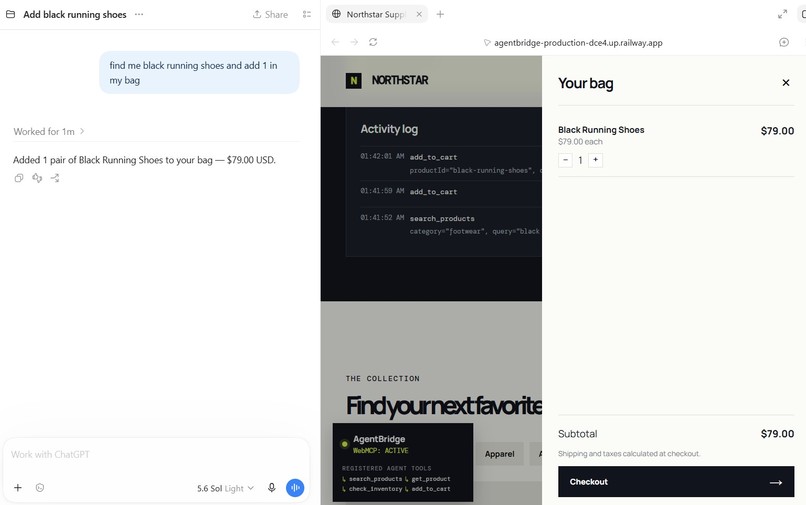Decrease Black Running Shoes quantity
Viewport: 806px width, 505px height.
[x=565, y=160]
